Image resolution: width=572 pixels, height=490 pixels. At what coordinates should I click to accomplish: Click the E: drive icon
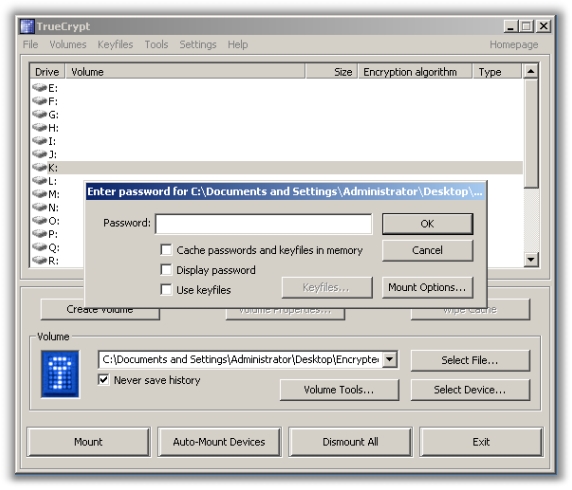click(39, 88)
